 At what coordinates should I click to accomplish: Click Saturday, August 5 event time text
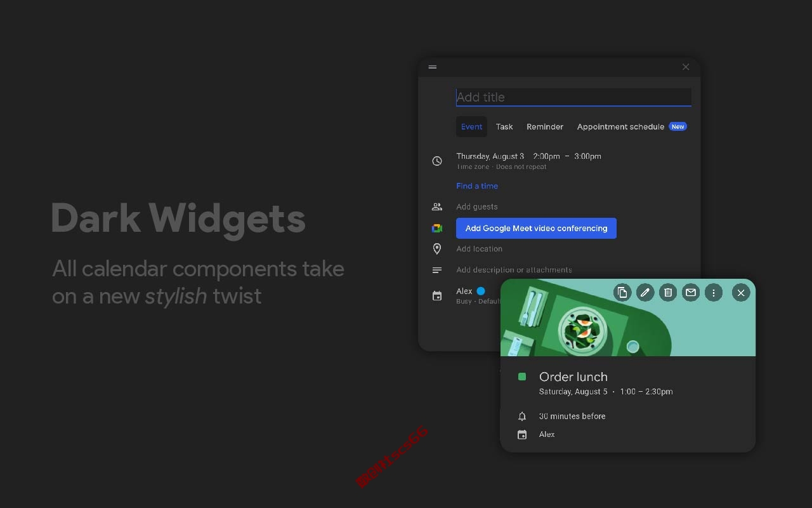(606, 392)
